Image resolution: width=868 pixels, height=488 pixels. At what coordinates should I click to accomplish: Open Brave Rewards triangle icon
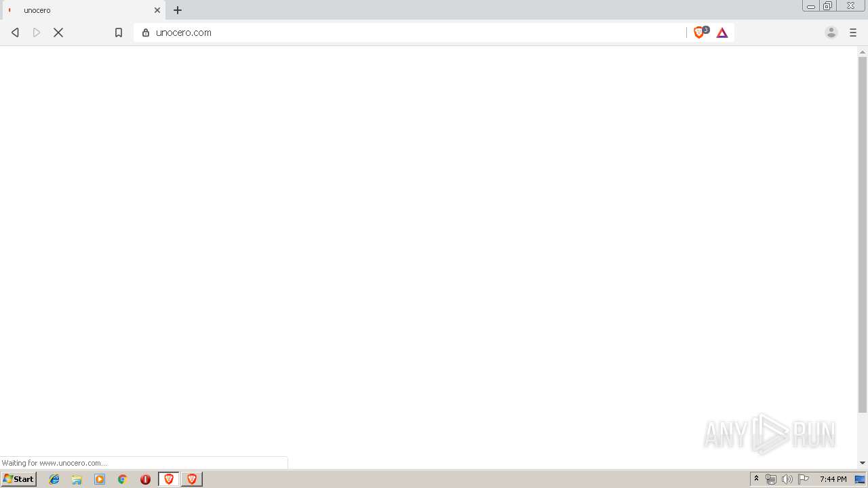click(722, 33)
